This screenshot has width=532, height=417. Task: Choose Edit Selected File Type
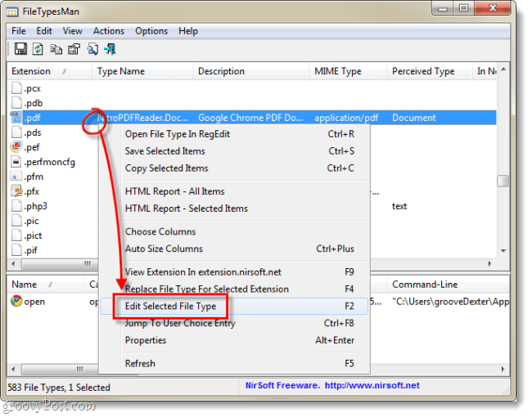[x=234, y=306]
